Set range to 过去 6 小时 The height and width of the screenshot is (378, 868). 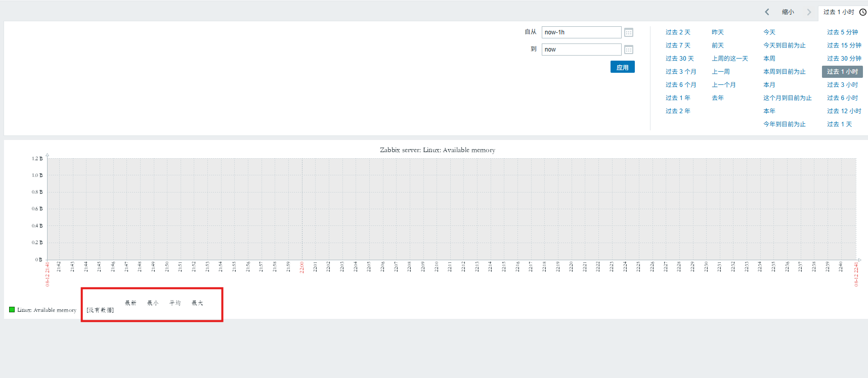842,98
